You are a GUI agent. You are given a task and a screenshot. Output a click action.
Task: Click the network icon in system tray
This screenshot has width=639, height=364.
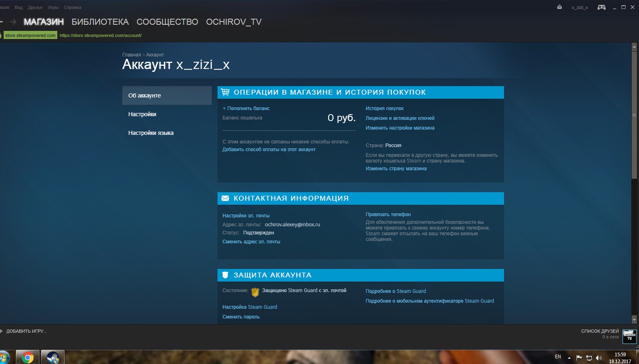pos(589,358)
